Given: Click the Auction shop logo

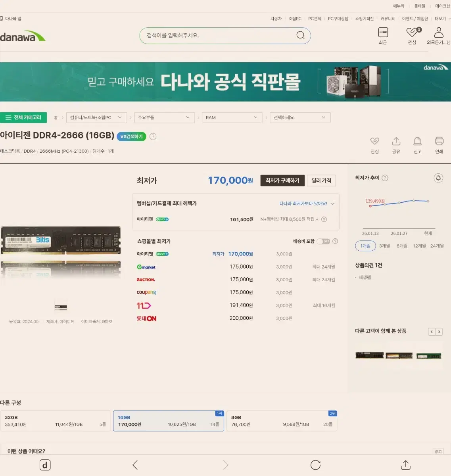Looking at the screenshot, I should [x=146, y=280].
